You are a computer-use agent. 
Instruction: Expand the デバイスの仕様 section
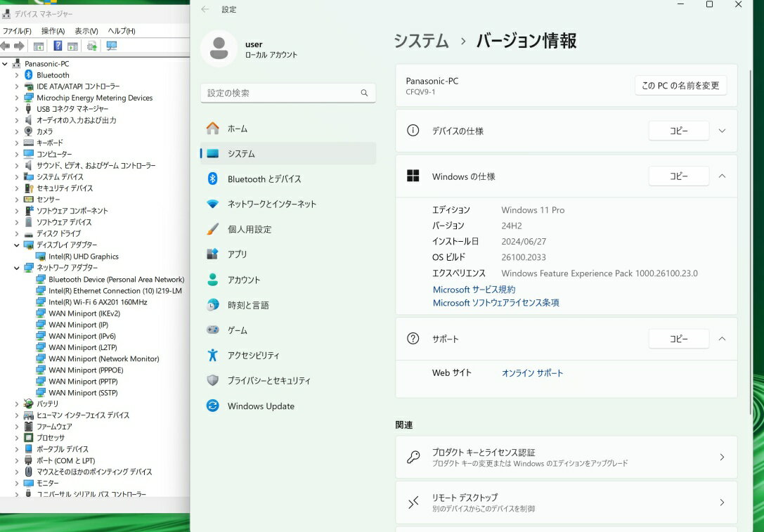722,131
